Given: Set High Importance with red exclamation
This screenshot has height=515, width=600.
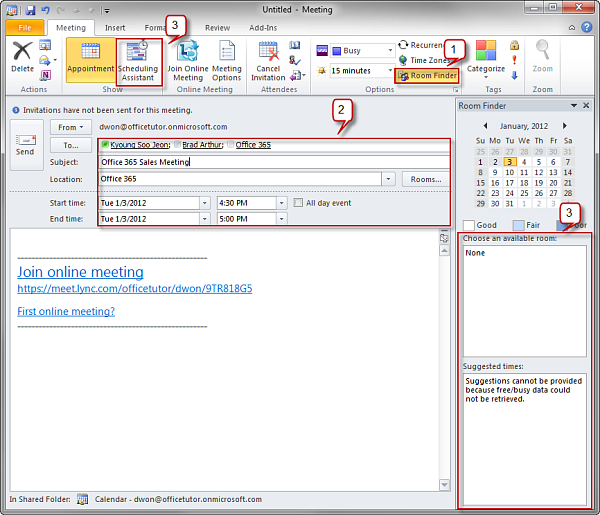Looking at the screenshot, I should click(x=514, y=60).
